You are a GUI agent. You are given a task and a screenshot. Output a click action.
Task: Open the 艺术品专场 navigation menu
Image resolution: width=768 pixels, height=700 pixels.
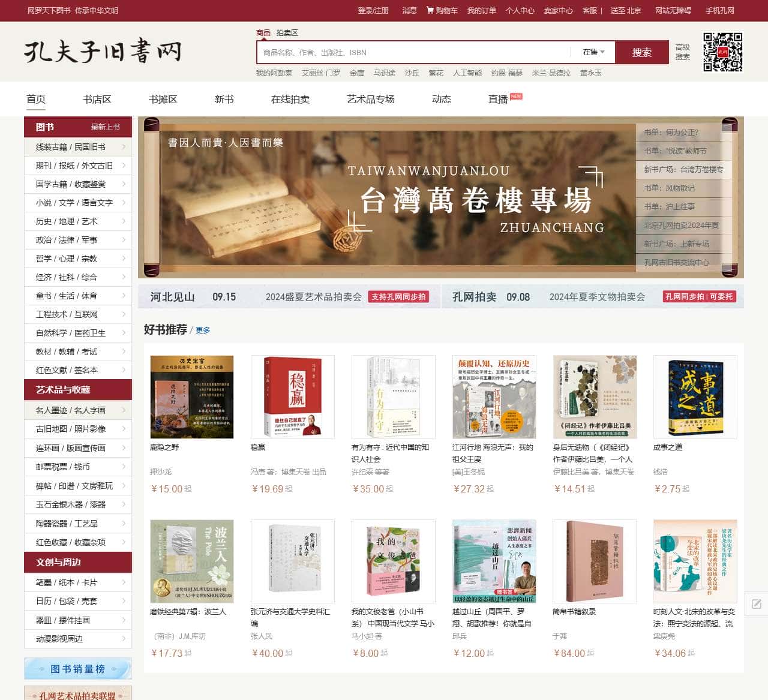pos(370,100)
